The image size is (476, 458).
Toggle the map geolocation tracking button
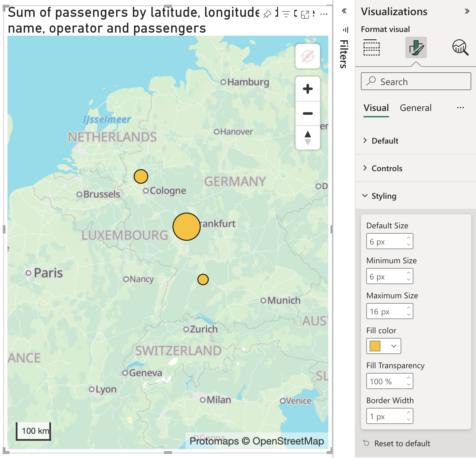[308, 56]
